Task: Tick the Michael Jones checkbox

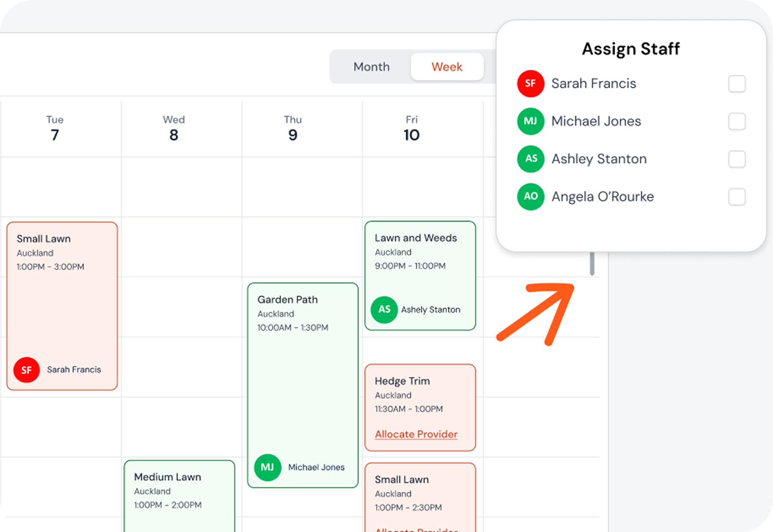Action: tap(736, 121)
